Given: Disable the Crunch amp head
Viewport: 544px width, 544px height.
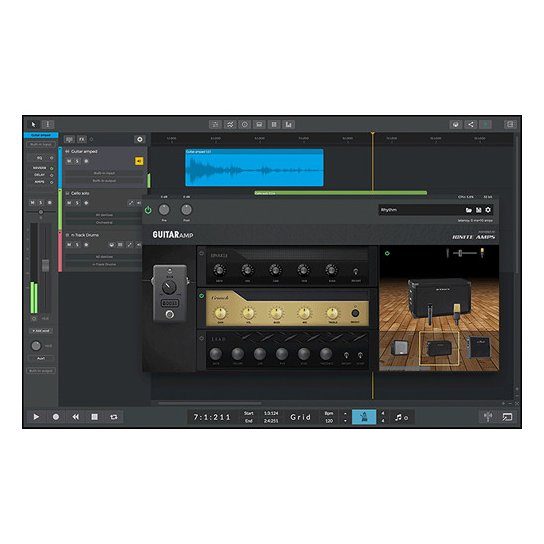Looking at the screenshot, I should (x=201, y=296).
